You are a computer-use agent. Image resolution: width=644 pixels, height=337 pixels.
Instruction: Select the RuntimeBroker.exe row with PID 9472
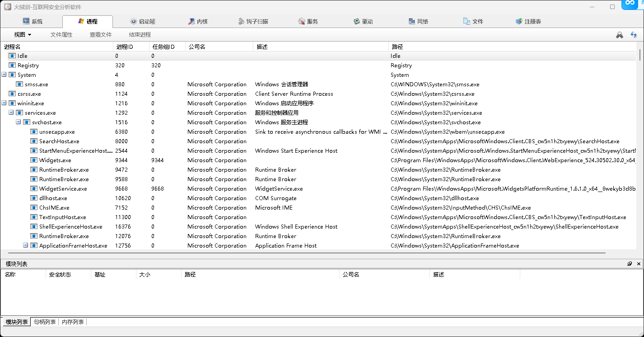(318, 170)
